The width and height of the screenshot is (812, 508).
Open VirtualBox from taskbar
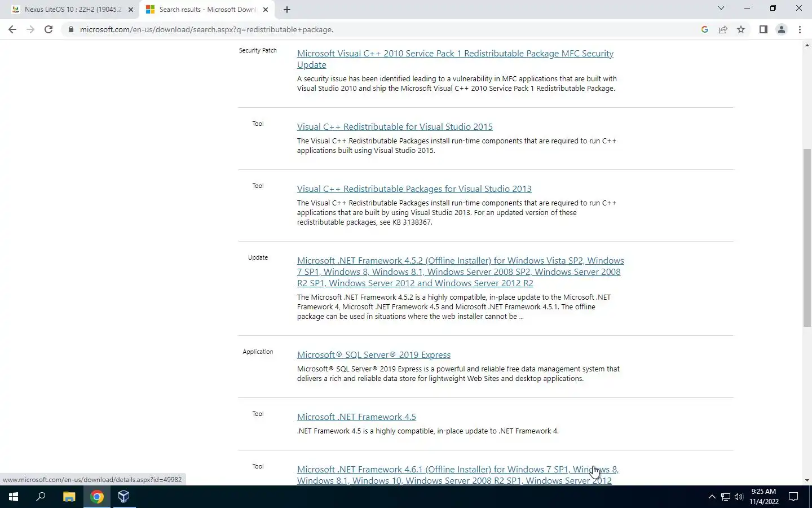coord(124,497)
